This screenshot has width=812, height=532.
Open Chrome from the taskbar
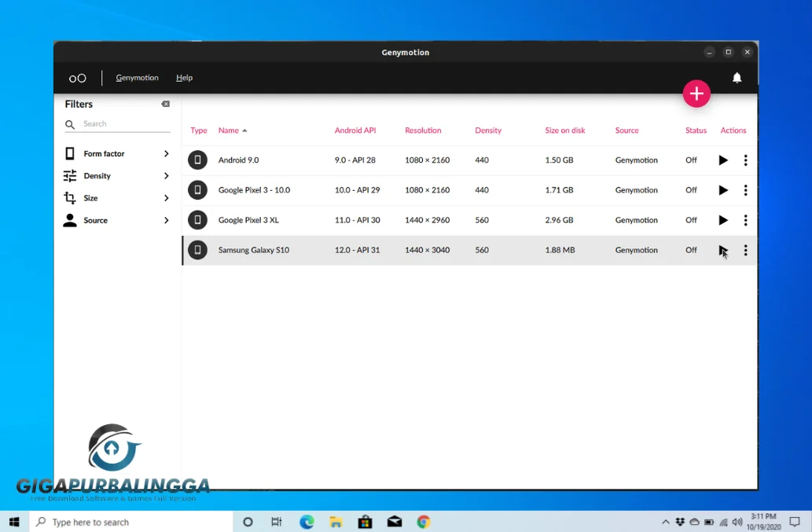click(423, 521)
